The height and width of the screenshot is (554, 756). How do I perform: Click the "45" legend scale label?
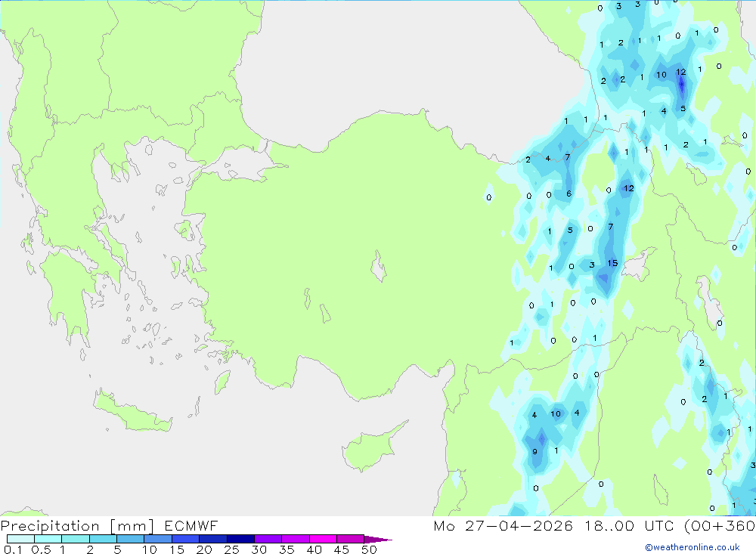coord(342,549)
